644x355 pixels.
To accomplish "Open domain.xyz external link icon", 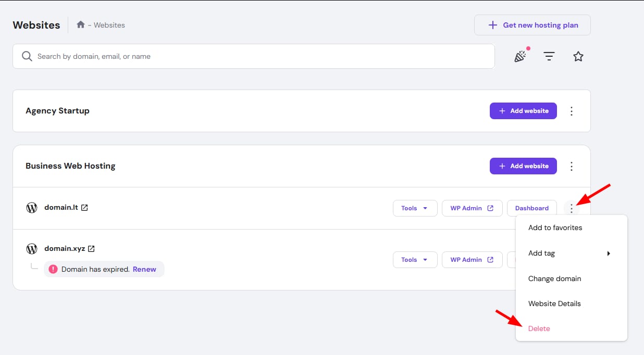I will [x=91, y=249].
